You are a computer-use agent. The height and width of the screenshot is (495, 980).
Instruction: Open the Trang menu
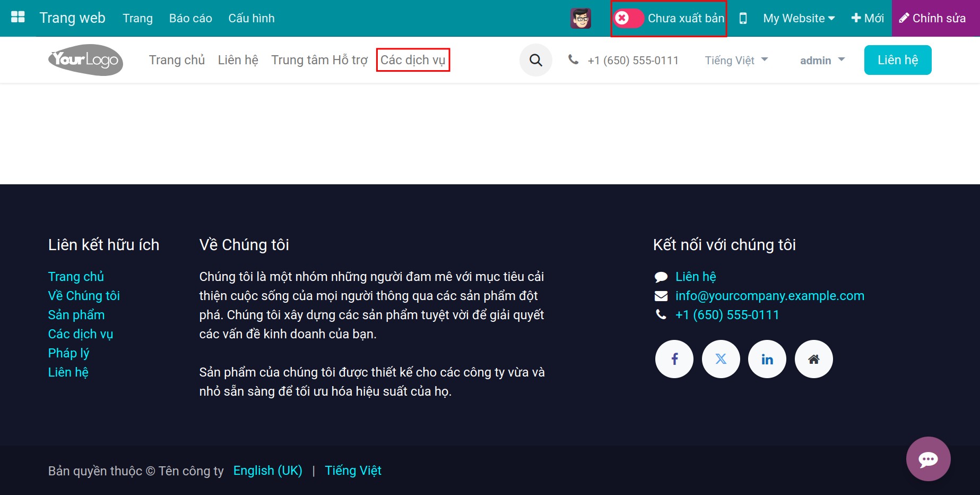[138, 18]
